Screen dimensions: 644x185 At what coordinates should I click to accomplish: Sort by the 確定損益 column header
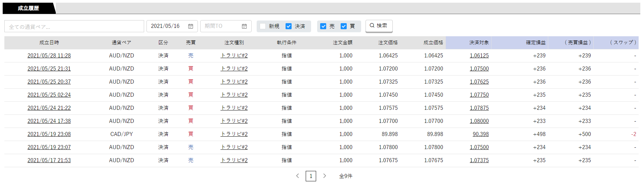[536, 43]
